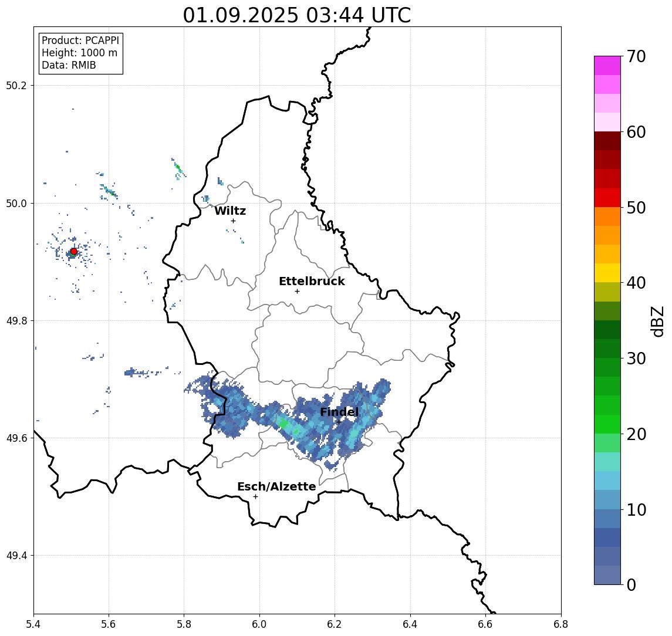Click the Findel station label
Screen dimensions: 672x636
pyautogui.click(x=339, y=412)
